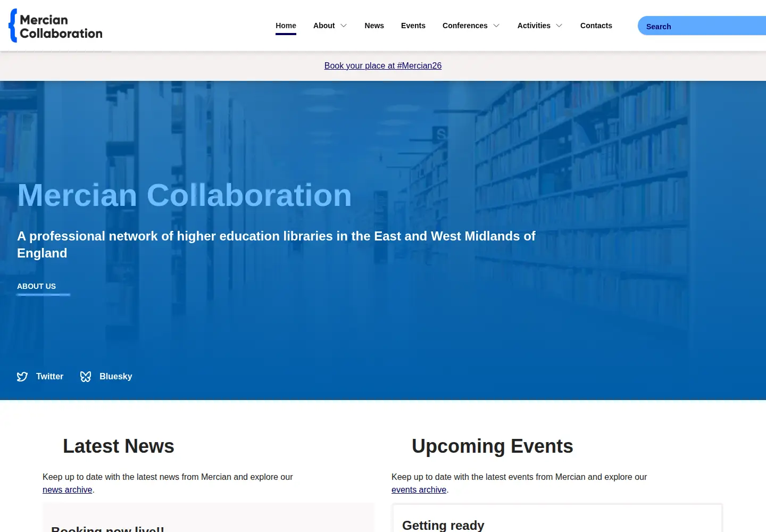Open the Twitter text link
The image size is (766, 532).
49,376
